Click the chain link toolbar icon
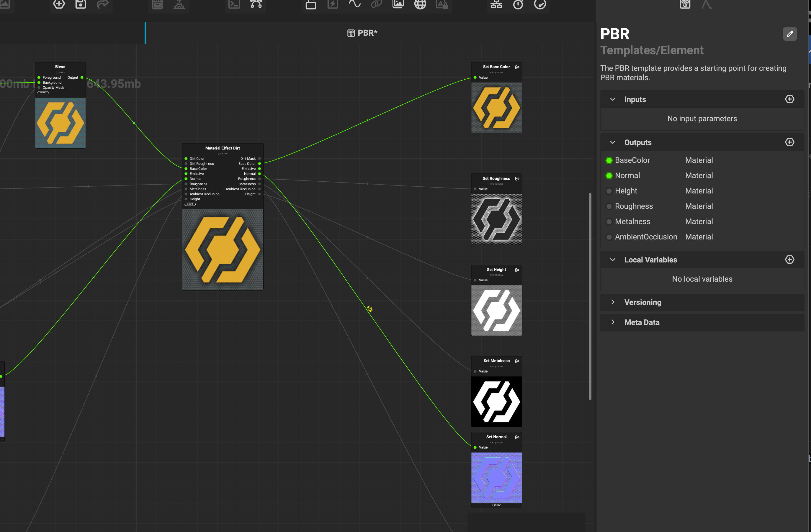Screen dimensions: 811x532 pos(376,4)
